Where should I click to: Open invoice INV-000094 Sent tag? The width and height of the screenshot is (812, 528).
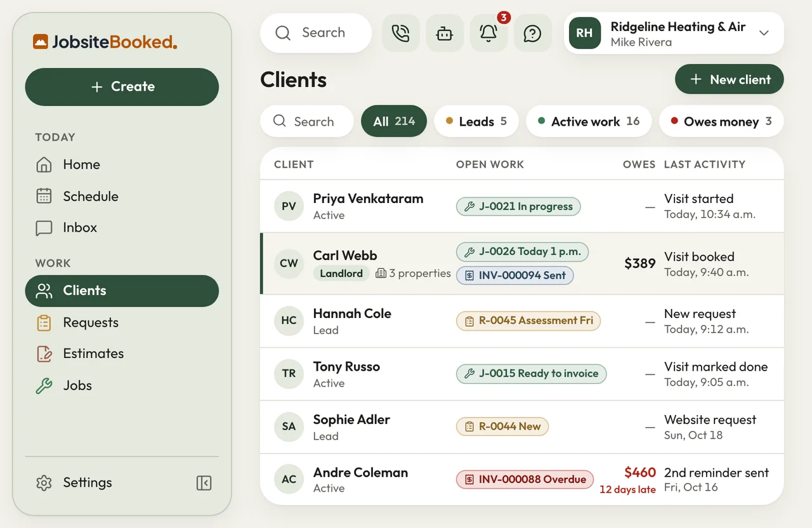[x=515, y=275]
